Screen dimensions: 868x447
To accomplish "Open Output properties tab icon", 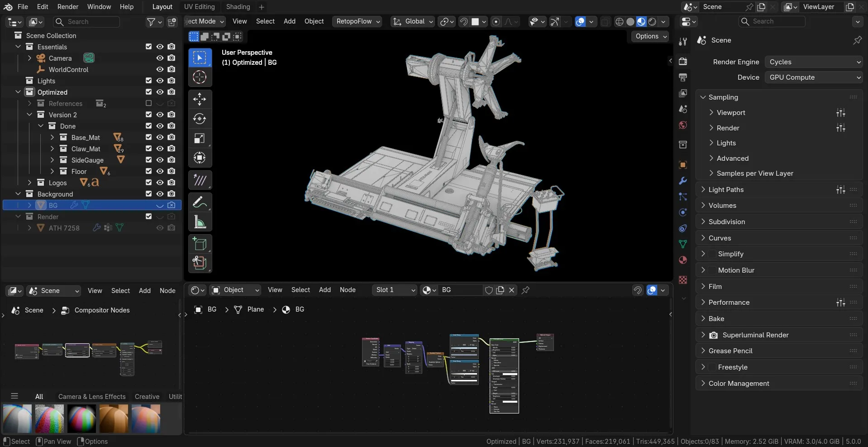I will point(683,77).
